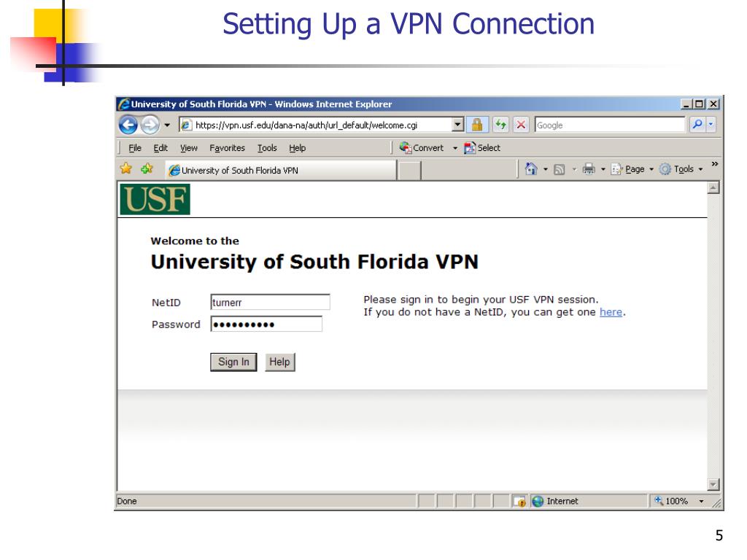
Task: Click the scrollbar up arrow
Action: point(713,188)
